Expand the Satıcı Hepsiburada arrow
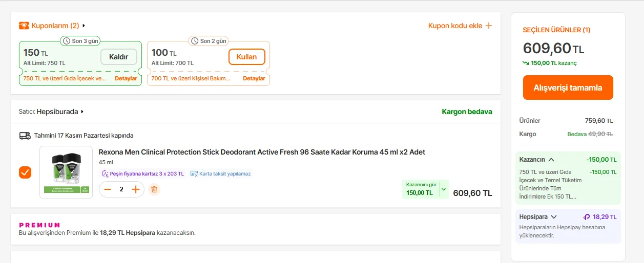 click(x=82, y=112)
